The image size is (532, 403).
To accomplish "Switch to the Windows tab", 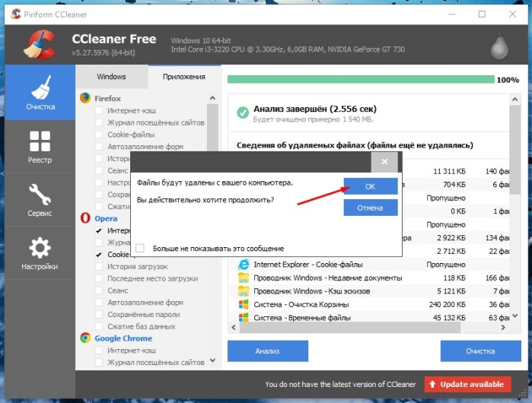I will pos(111,77).
